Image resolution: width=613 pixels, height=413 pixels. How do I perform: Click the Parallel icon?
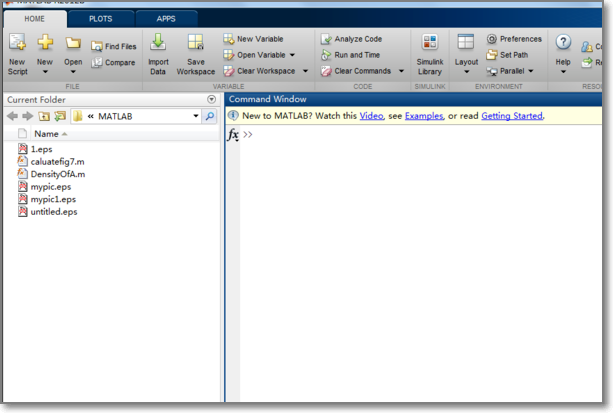pyautogui.click(x=492, y=71)
